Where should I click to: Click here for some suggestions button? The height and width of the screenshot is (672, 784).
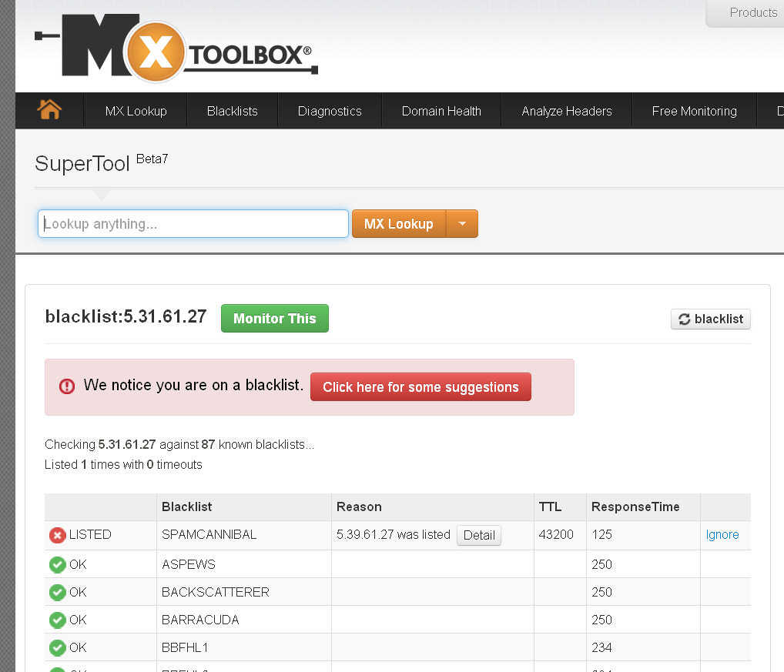point(420,387)
